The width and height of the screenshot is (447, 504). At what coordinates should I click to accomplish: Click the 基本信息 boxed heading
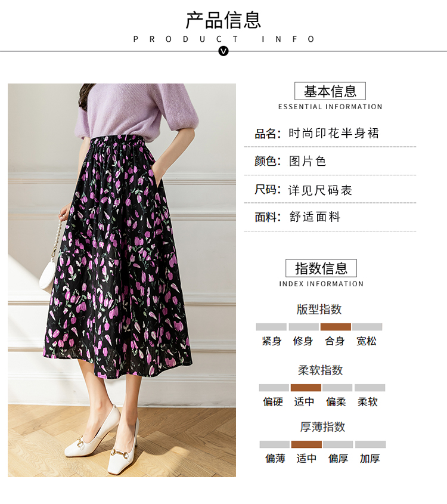(x=330, y=91)
